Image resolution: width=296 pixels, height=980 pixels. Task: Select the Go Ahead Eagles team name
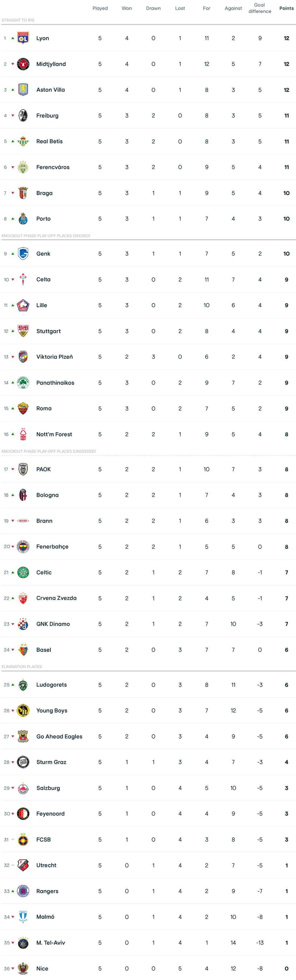59,736
